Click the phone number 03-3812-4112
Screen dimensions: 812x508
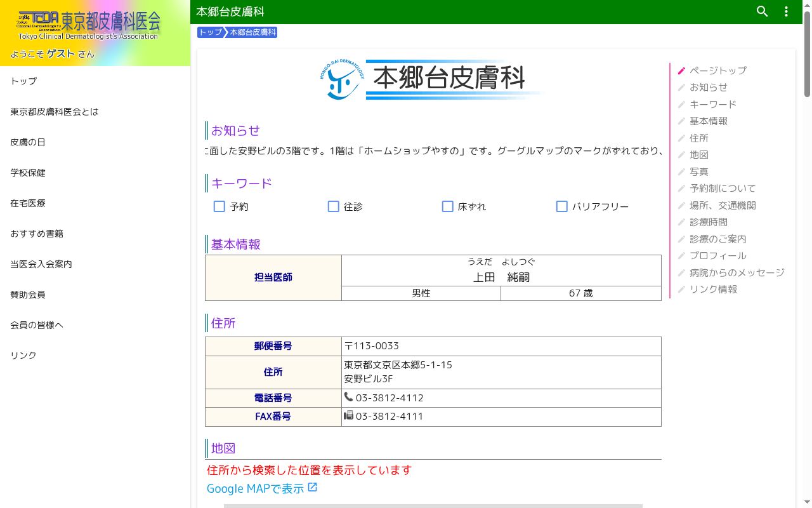[390, 398]
